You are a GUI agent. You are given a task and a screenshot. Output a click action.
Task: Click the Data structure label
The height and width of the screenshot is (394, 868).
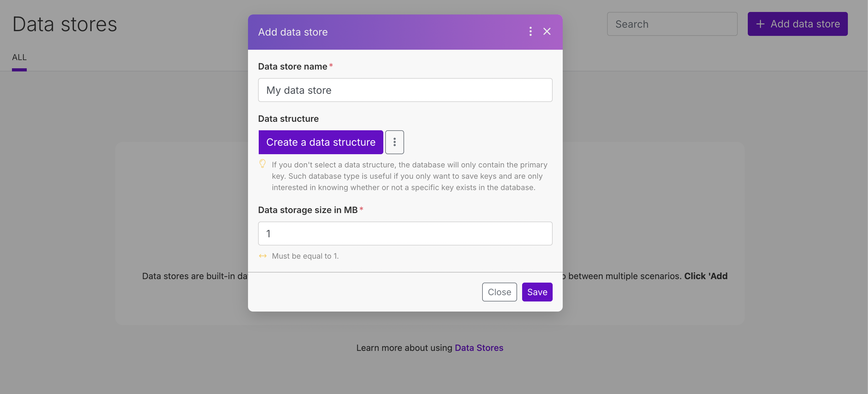click(288, 119)
